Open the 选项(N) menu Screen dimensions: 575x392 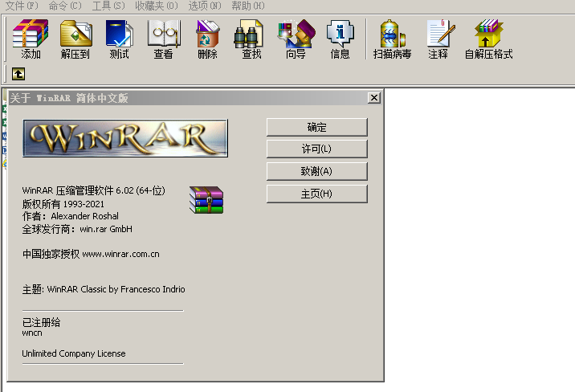(x=205, y=6)
